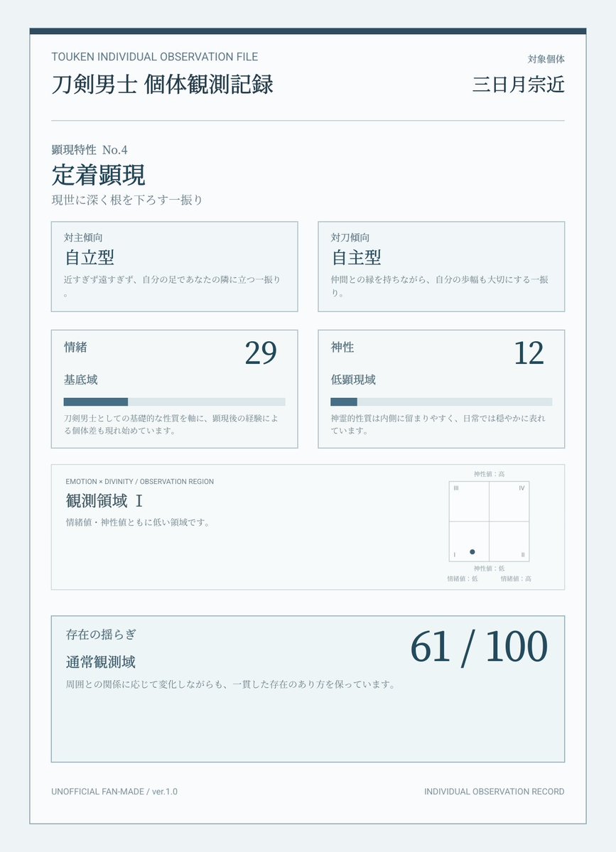Click quadrant IV label in chart
Screen dimensions: 616x852
[522, 488]
